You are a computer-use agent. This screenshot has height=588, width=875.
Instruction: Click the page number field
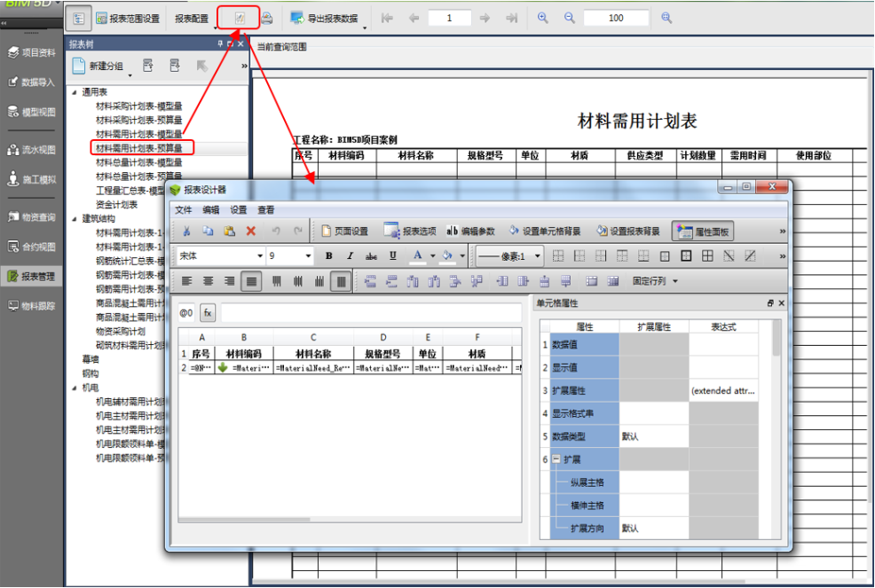pos(449,18)
